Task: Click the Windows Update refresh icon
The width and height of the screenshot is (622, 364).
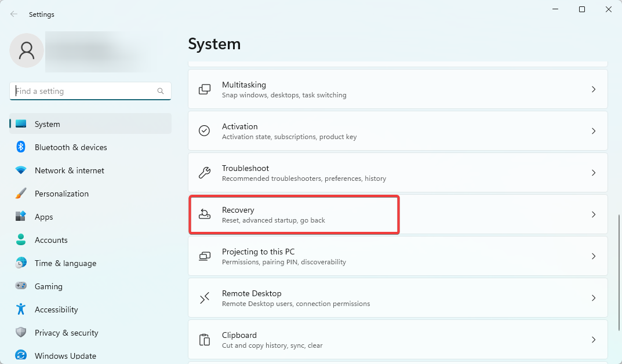Action: coord(21,355)
